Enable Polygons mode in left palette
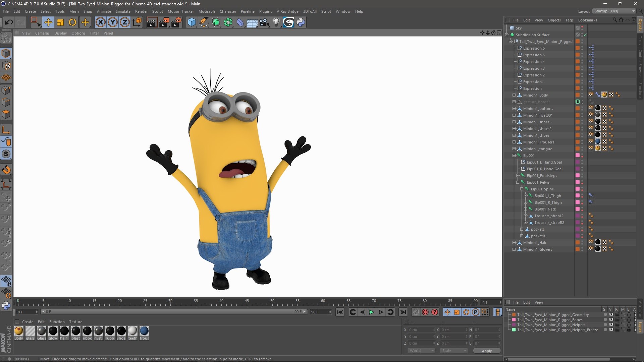Screen dimensions: 644x362 6,114
